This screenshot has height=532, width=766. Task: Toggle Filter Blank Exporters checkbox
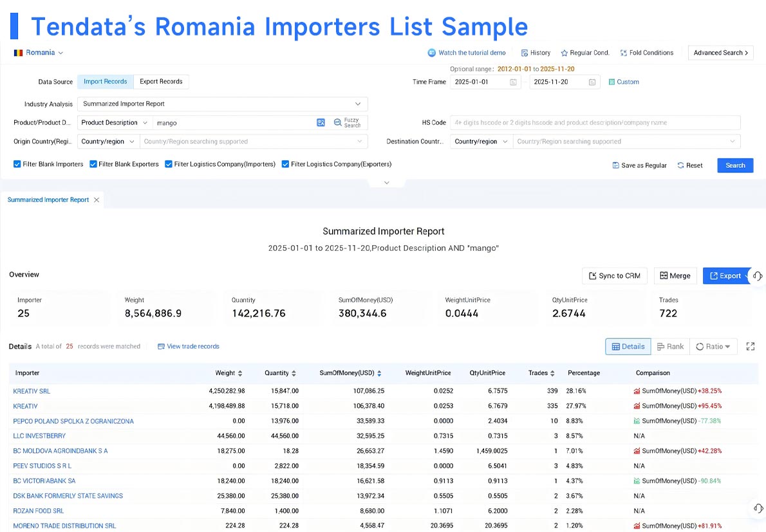(x=93, y=164)
